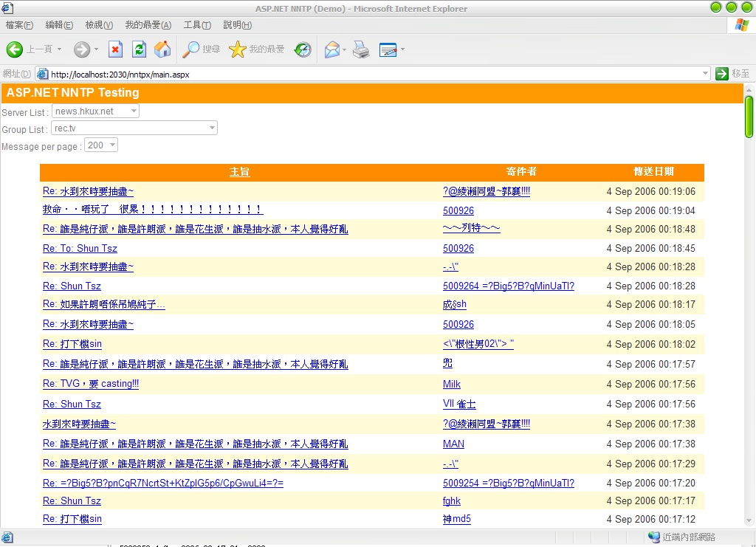Viewport: 756px width, 547px height.
Task: Open sender link '~~列特~~'
Action: 471,228
